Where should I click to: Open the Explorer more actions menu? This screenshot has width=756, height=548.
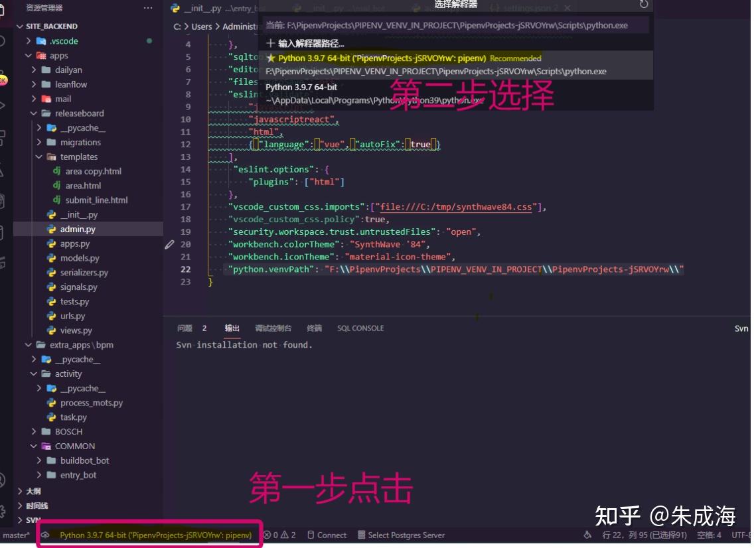(147, 7)
